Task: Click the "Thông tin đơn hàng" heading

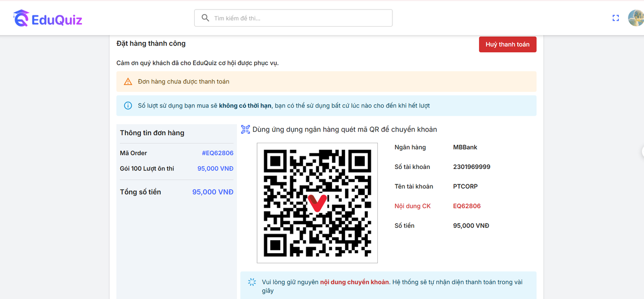Action: pos(152,133)
